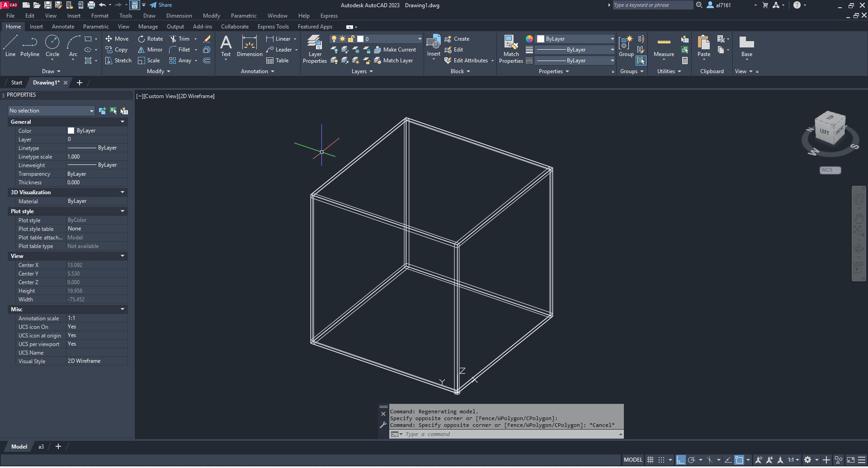This screenshot has width=868, height=468.
Task: Click the Move tool
Action: [x=117, y=39]
